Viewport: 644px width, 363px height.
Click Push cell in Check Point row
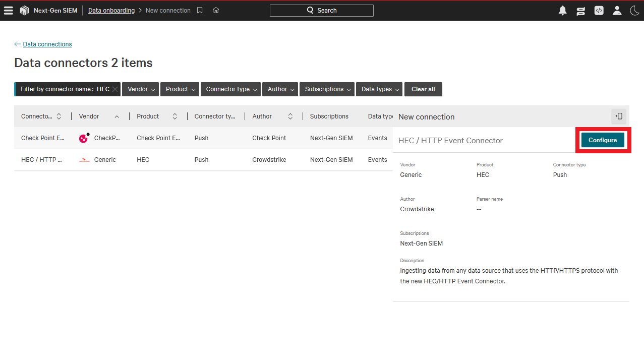pos(201,138)
